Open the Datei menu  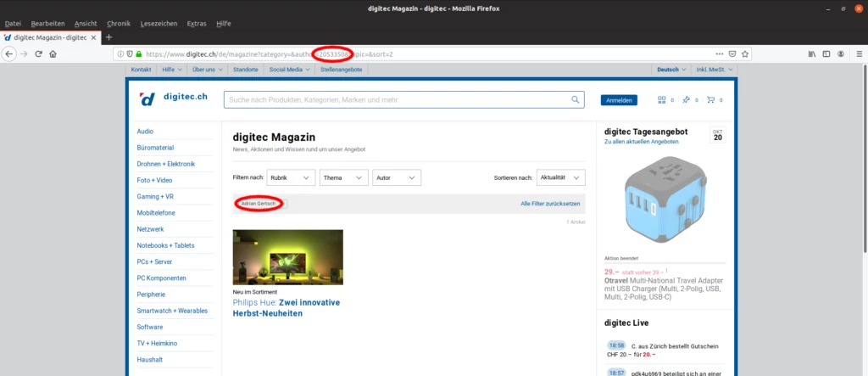[x=13, y=23]
